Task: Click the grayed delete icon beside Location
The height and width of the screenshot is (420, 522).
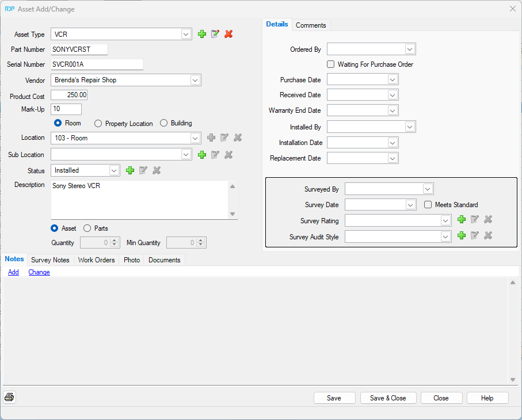Action: pyautogui.click(x=238, y=138)
